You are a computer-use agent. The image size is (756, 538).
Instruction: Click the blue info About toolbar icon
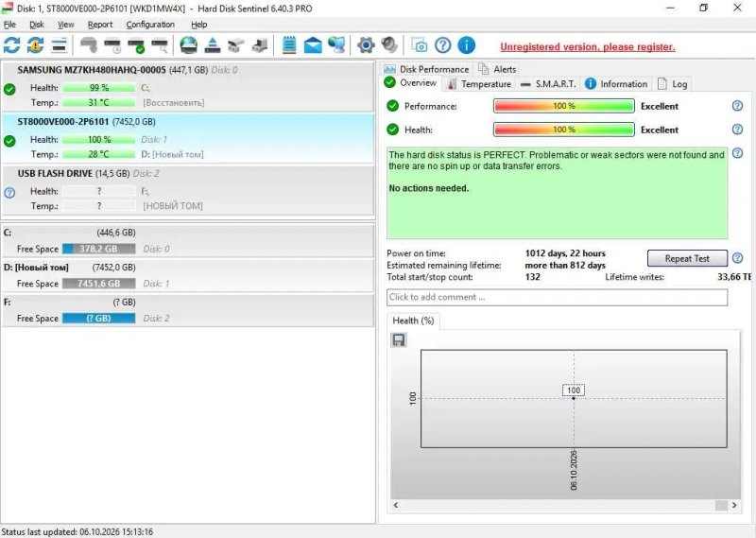coord(466,45)
